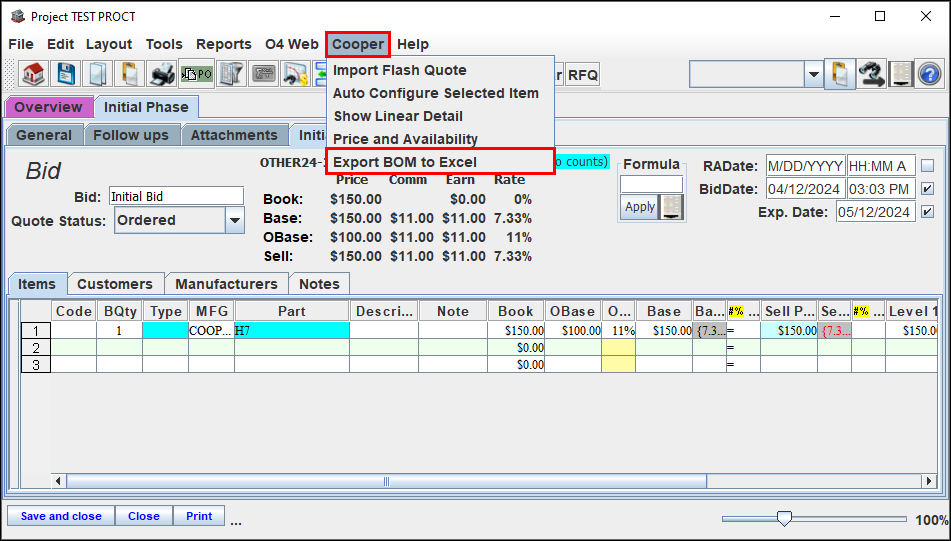Click the formula picker icon beside Apply
This screenshot has width=951, height=541.
[671, 207]
